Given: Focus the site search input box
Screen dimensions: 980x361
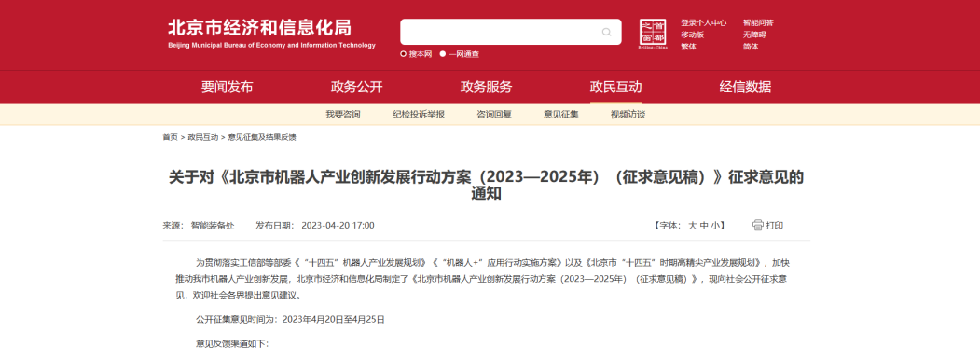Looking at the screenshot, I should click(x=511, y=32).
